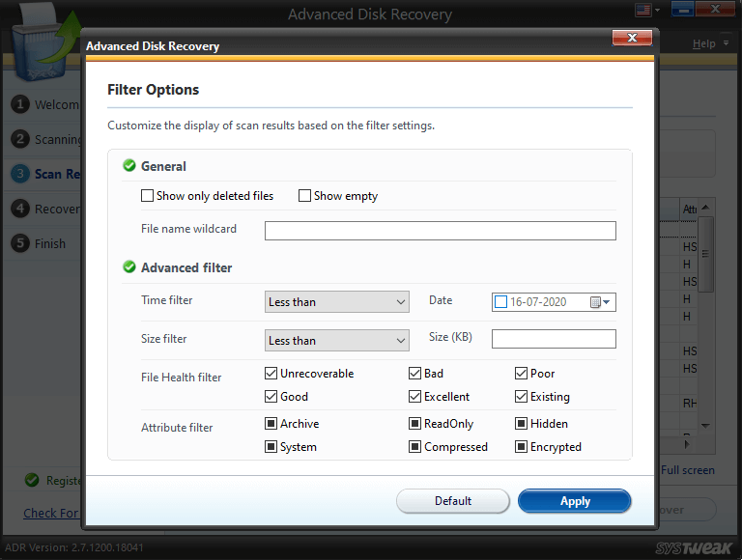
Task: Click the calendar icon in the Date field
Action: [x=595, y=302]
